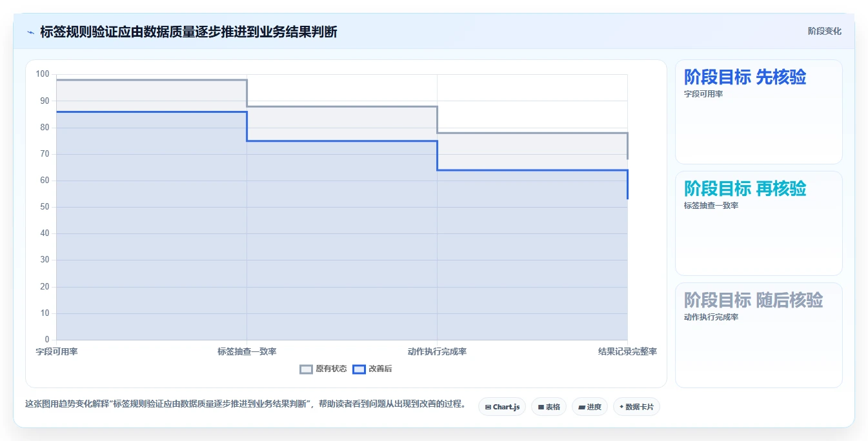Click the 动作执行完成率 x-axis label
This screenshot has height=441, width=868.
[437, 351]
